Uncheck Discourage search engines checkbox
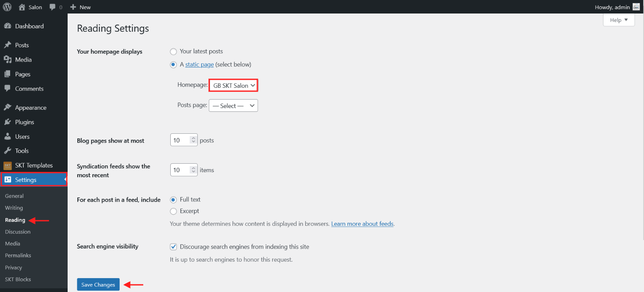The height and width of the screenshot is (292, 644). (173, 247)
